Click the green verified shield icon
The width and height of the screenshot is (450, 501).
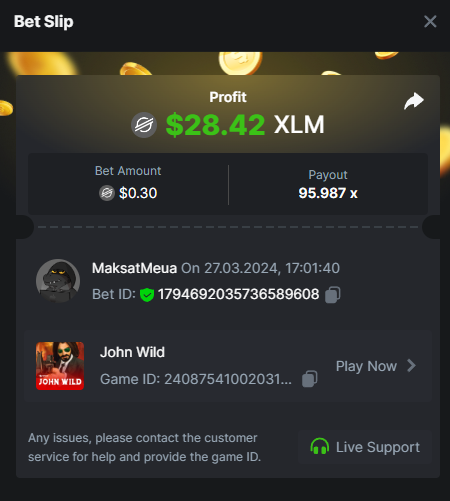coord(147,295)
